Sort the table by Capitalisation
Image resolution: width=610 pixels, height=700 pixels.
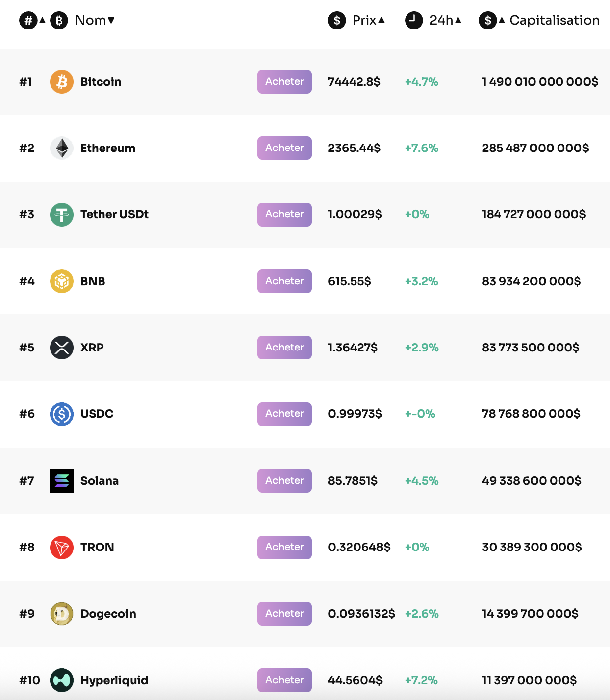point(554,20)
